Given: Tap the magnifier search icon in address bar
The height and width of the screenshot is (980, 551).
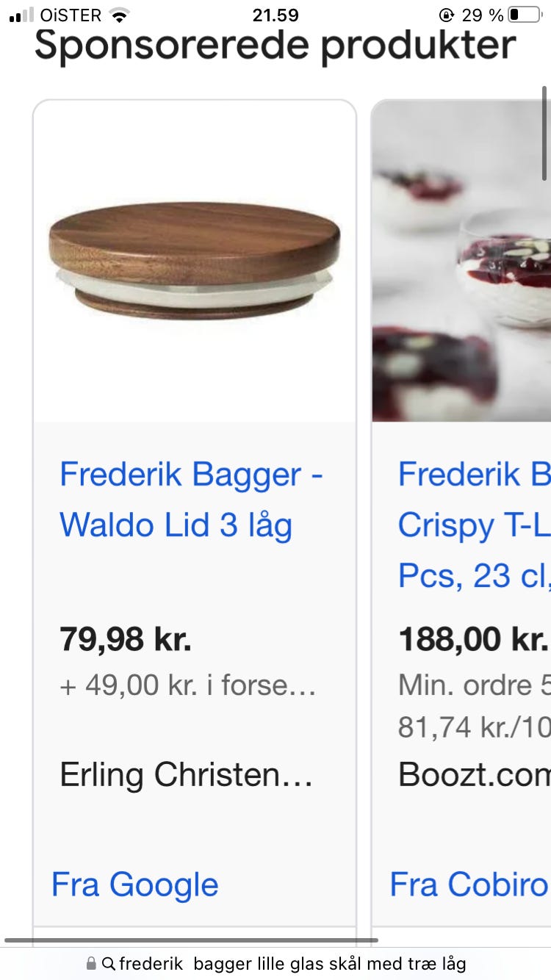Looking at the screenshot, I should pyautogui.click(x=109, y=964).
